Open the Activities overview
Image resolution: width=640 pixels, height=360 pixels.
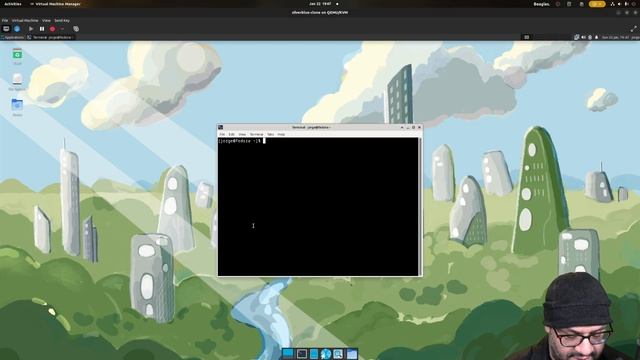point(13,4)
